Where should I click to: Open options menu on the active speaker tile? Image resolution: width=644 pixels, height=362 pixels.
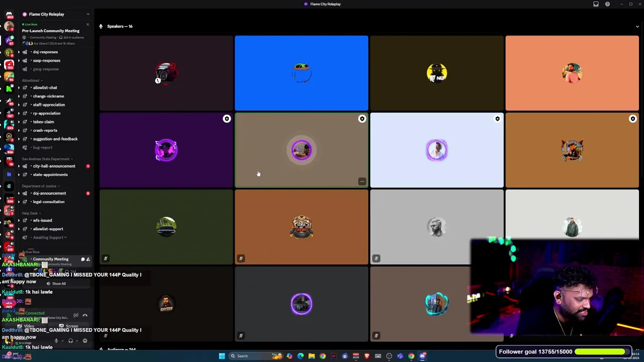362,182
